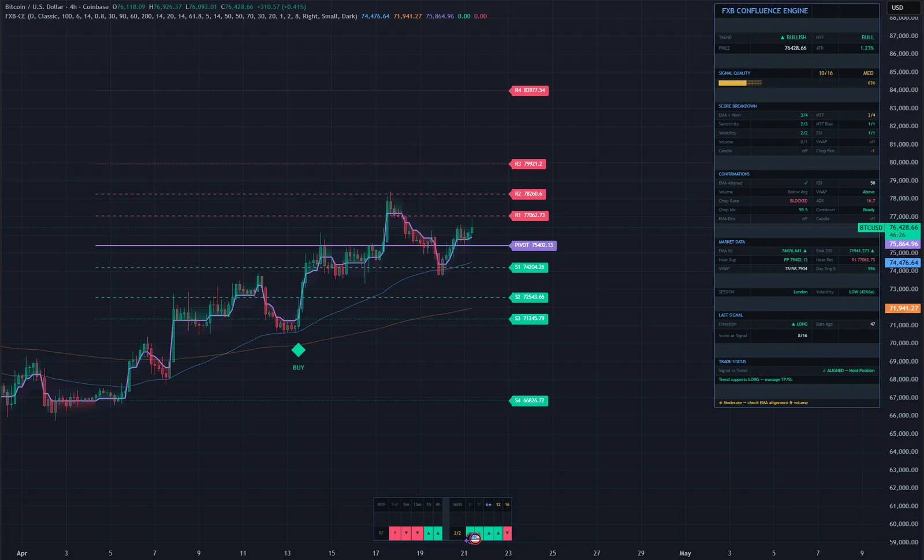Click the May label on the time axis
Image resolution: width=924 pixels, height=560 pixels.
pyautogui.click(x=685, y=553)
